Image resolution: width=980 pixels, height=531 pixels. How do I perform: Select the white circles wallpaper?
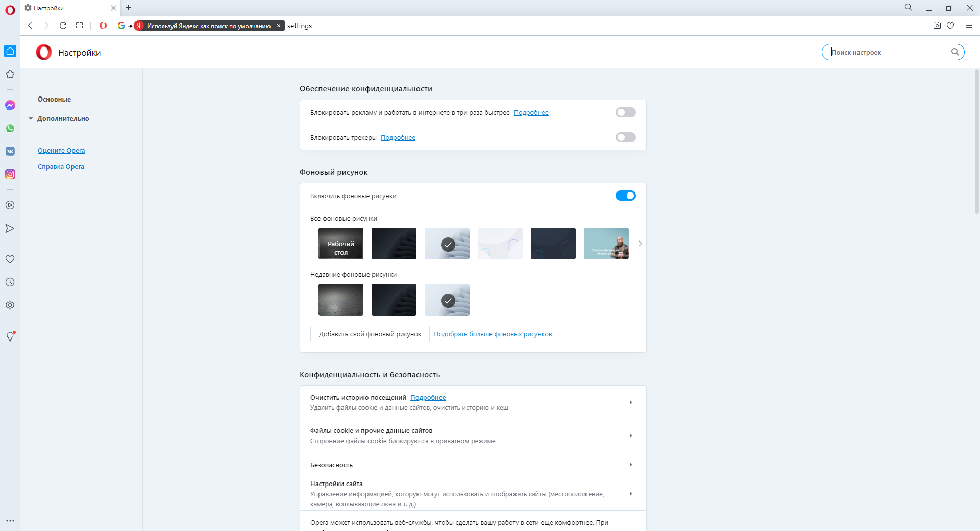tap(500, 244)
